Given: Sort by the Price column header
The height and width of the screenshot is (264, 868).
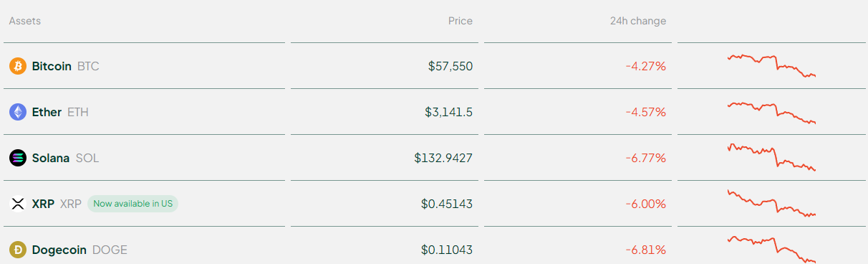Looking at the screenshot, I should point(460,21).
